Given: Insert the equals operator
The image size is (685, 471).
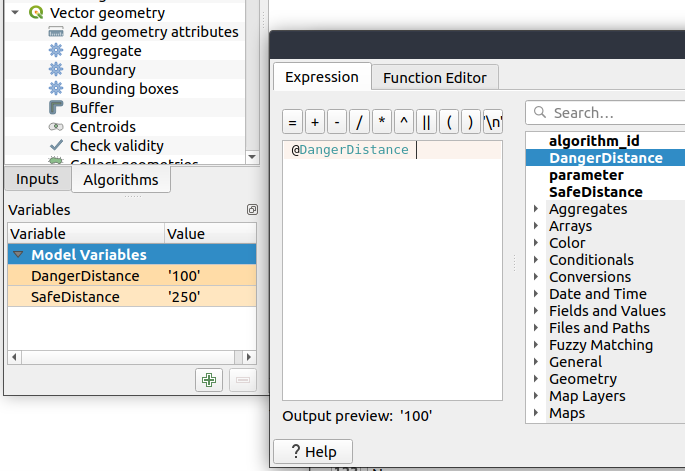Looking at the screenshot, I should click(x=292, y=122).
